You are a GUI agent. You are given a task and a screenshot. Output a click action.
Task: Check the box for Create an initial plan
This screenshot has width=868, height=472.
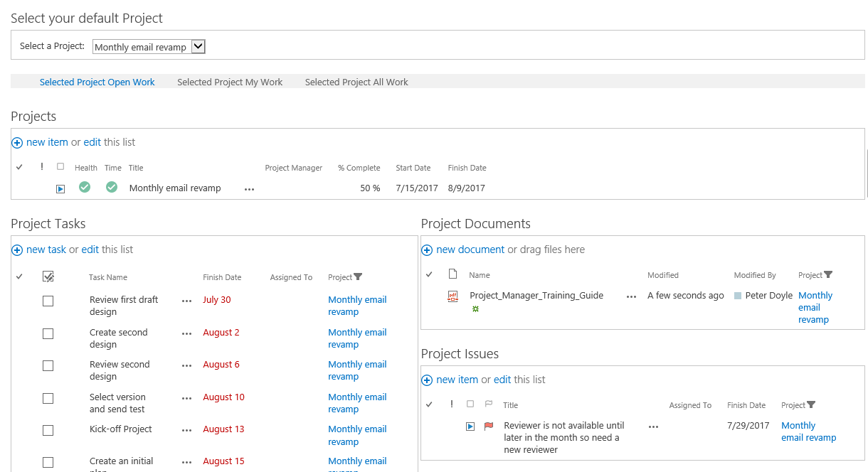click(48, 462)
